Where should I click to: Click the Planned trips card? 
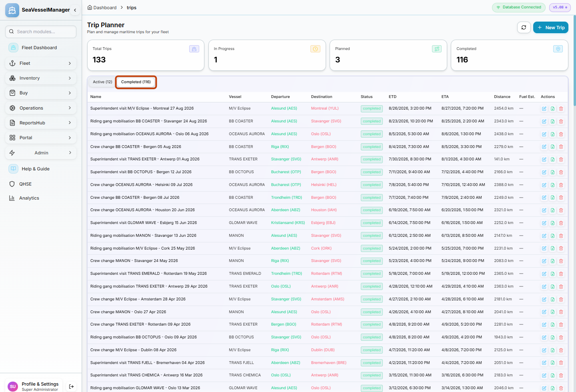[388, 55]
